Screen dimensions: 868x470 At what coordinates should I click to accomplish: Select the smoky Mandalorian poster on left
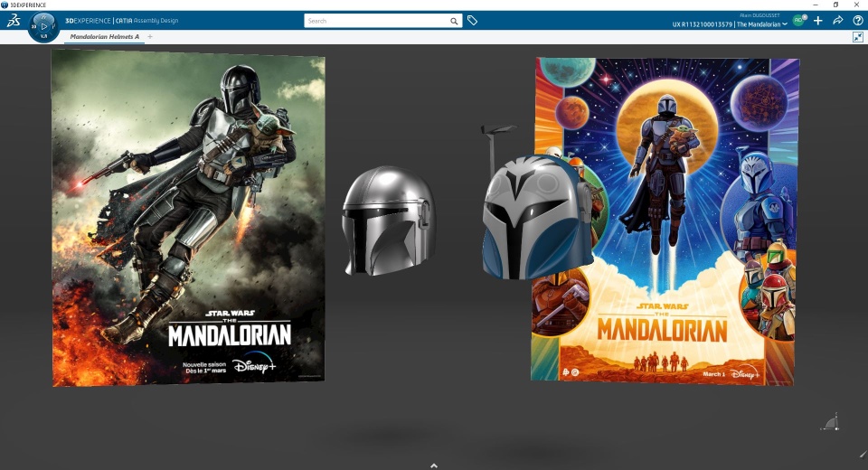point(188,218)
